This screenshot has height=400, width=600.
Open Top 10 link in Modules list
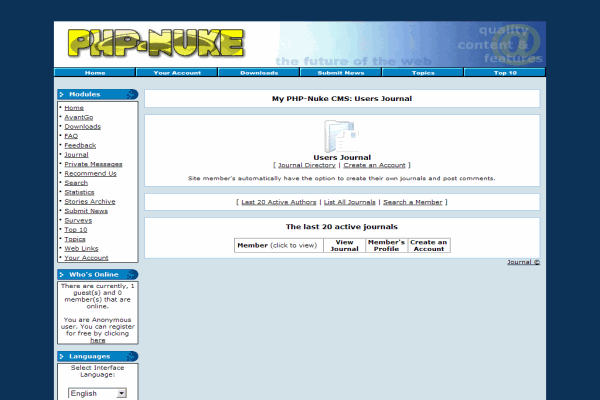point(76,230)
